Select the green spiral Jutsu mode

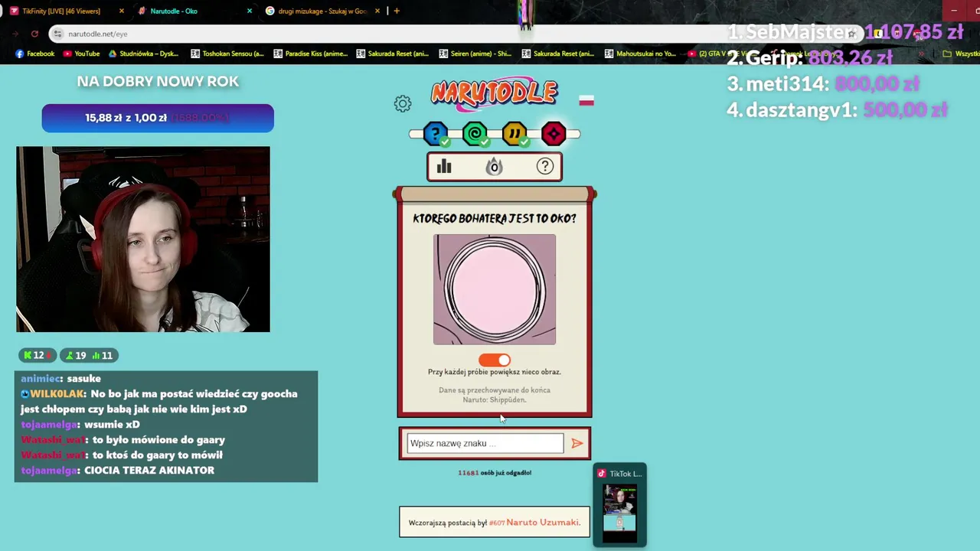[x=475, y=134]
